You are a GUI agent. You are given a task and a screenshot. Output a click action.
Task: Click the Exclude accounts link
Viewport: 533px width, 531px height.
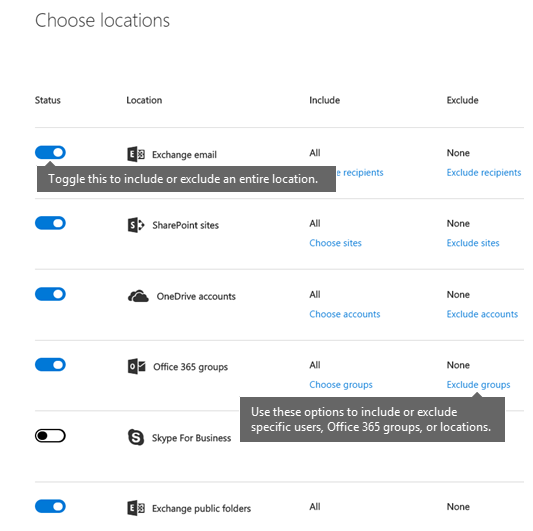482,314
